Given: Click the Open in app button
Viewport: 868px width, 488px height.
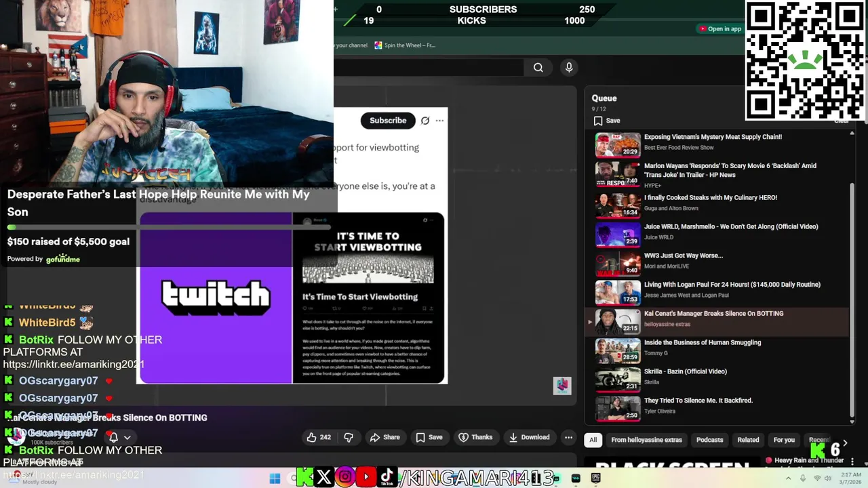Looking at the screenshot, I should click(x=720, y=28).
